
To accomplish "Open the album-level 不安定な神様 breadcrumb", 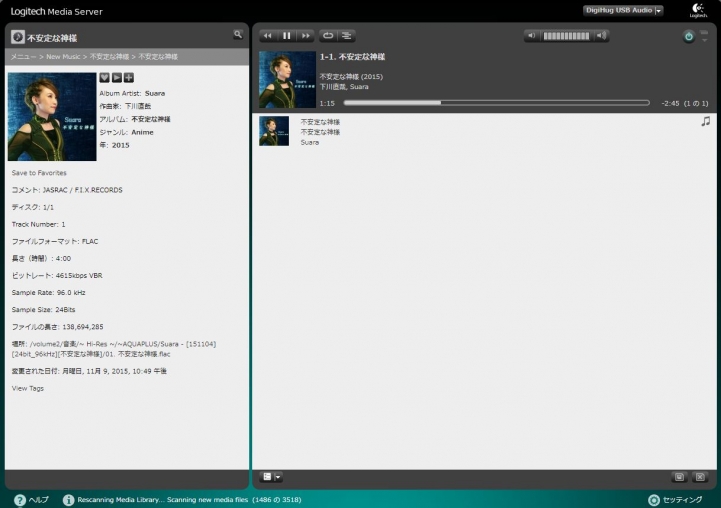I will 109,57.
